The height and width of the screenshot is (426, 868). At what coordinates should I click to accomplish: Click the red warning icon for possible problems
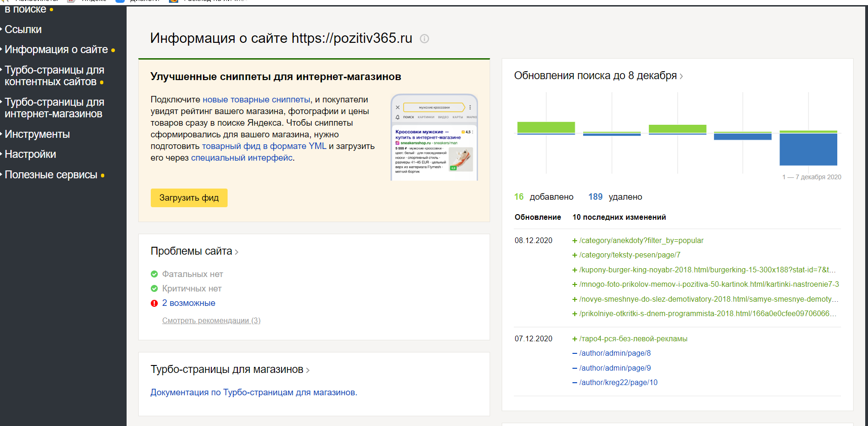tap(155, 303)
